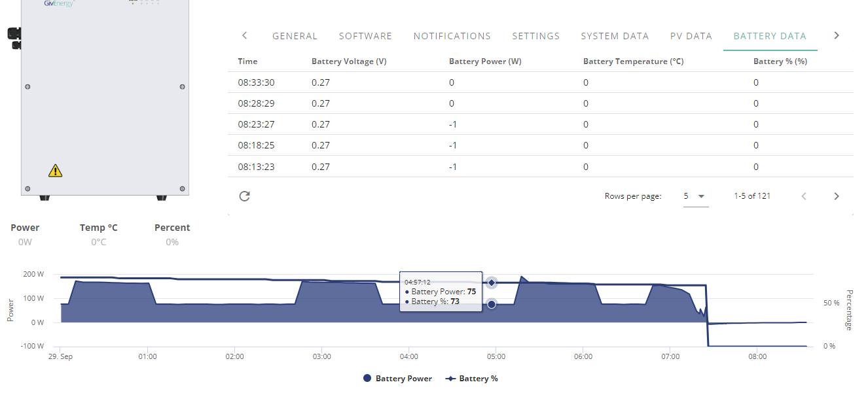Toggle Battery Power series in chart legend
Image resolution: width=868 pixels, height=395 pixels.
397,379
